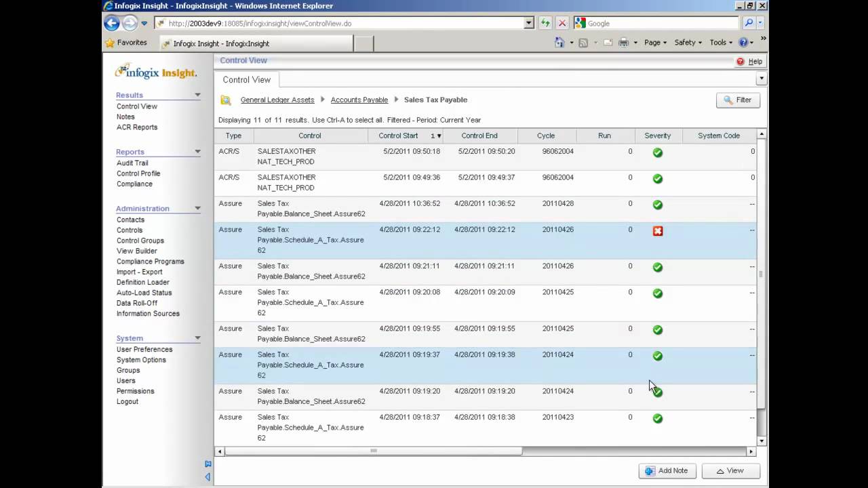Open a new browser tab

[364, 43]
